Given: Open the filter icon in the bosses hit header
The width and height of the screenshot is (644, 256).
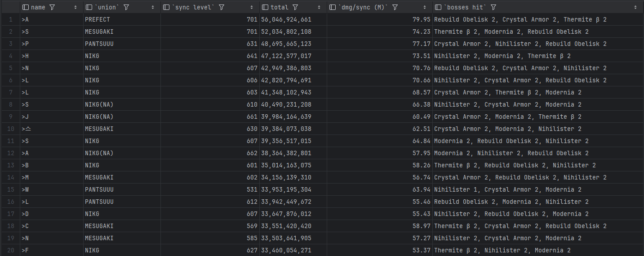Looking at the screenshot, I should [493, 8].
